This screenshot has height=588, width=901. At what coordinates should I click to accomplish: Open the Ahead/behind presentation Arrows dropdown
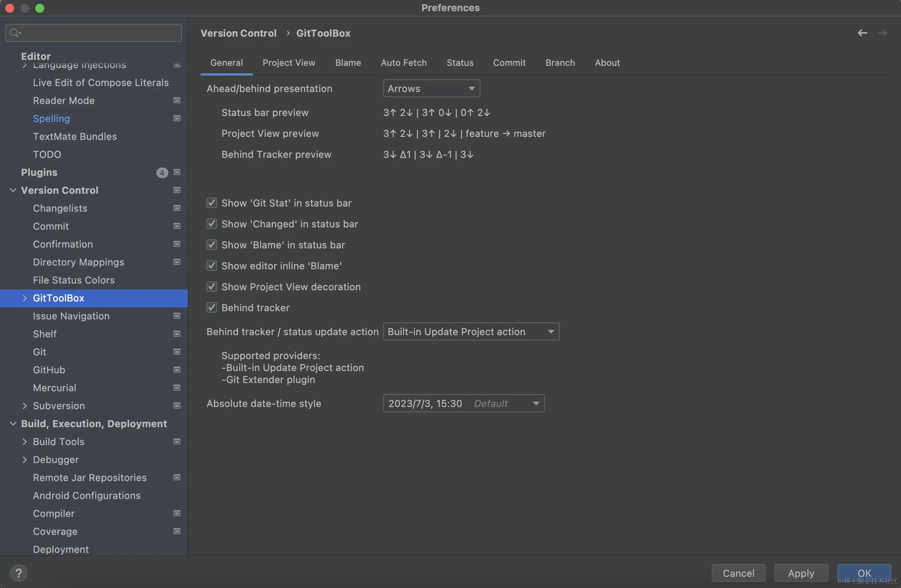click(x=431, y=89)
